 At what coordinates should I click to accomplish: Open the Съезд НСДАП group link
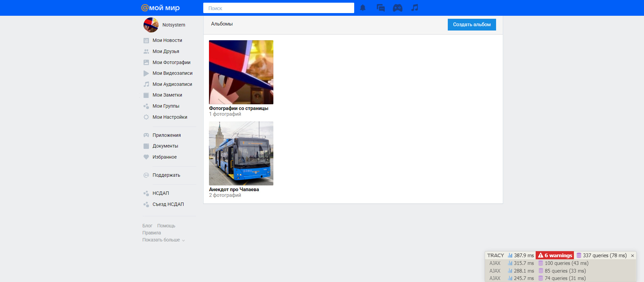[168, 204]
